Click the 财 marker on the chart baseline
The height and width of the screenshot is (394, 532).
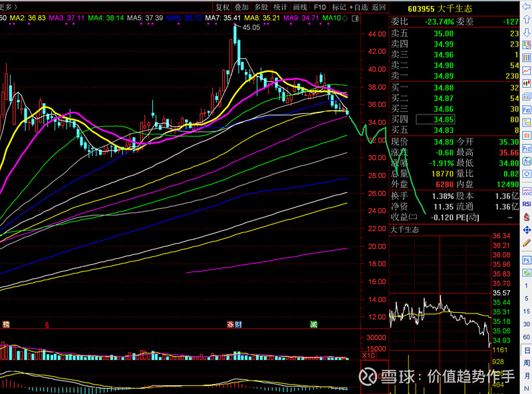pyautogui.click(x=238, y=324)
